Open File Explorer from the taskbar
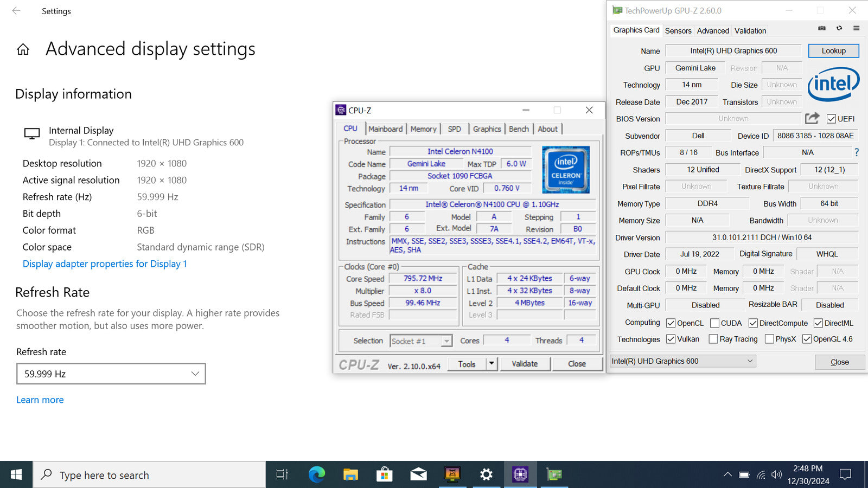Viewport: 868px width, 488px height. coord(350,475)
